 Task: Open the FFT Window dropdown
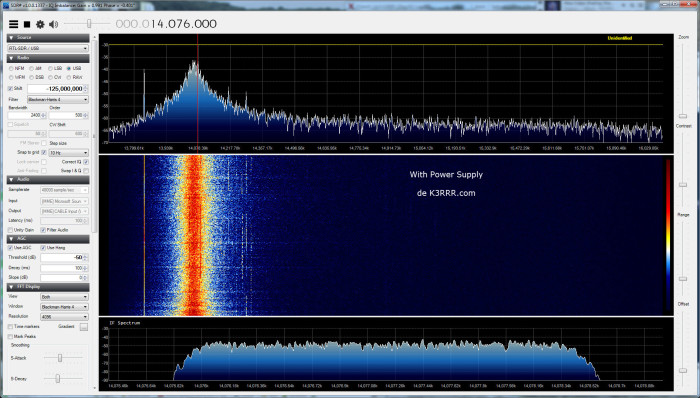65,307
